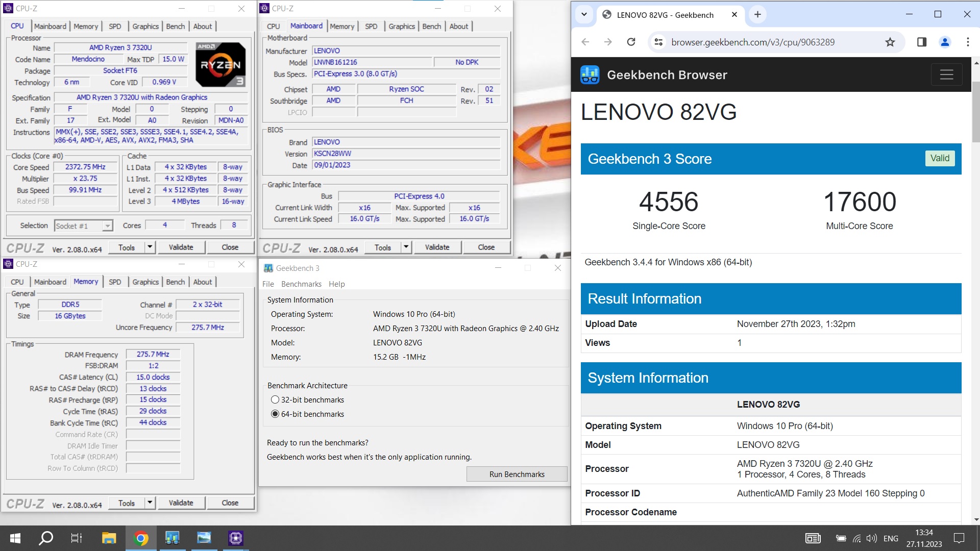Screen dimensions: 980x551
Task: Click the DRAM Frequency value 275.7 MHz
Action: tap(153, 354)
